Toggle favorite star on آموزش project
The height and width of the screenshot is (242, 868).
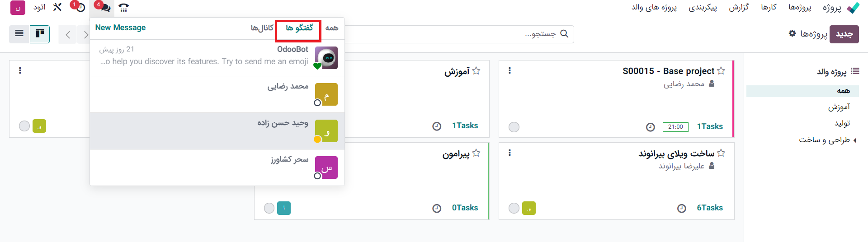pyautogui.click(x=476, y=71)
